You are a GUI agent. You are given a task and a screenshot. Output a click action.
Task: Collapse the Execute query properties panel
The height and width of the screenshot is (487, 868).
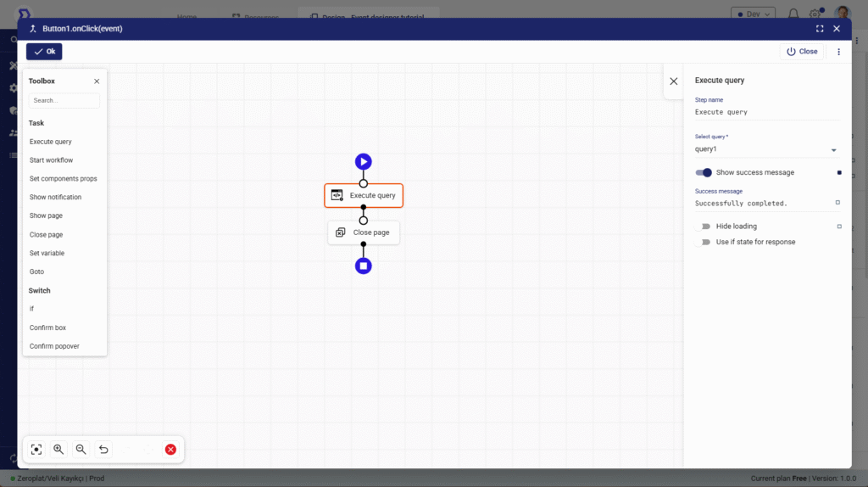[x=674, y=81]
